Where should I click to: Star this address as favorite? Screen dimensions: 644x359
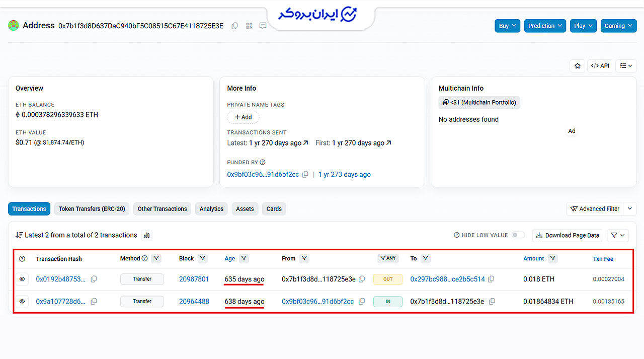(577, 65)
